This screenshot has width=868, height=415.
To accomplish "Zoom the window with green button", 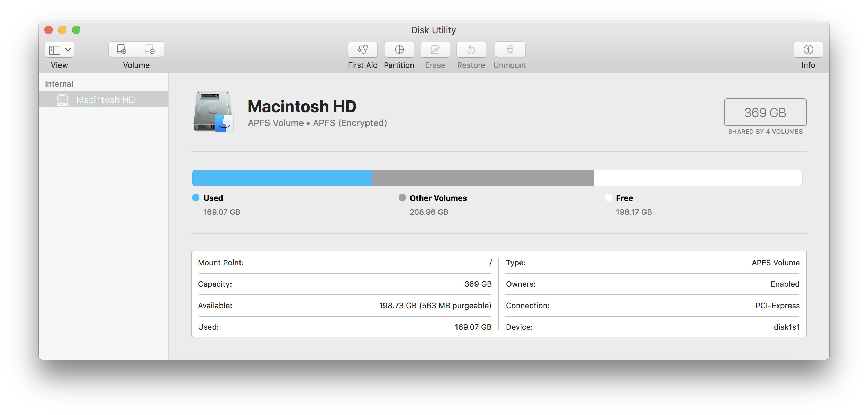I will click(x=76, y=30).
